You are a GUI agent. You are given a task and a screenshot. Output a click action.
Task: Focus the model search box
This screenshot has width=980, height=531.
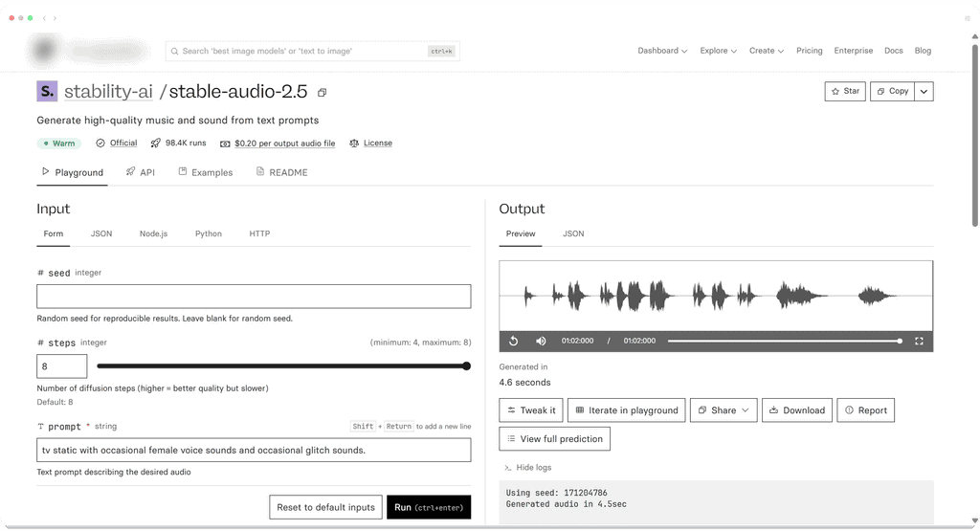point(313,52)
